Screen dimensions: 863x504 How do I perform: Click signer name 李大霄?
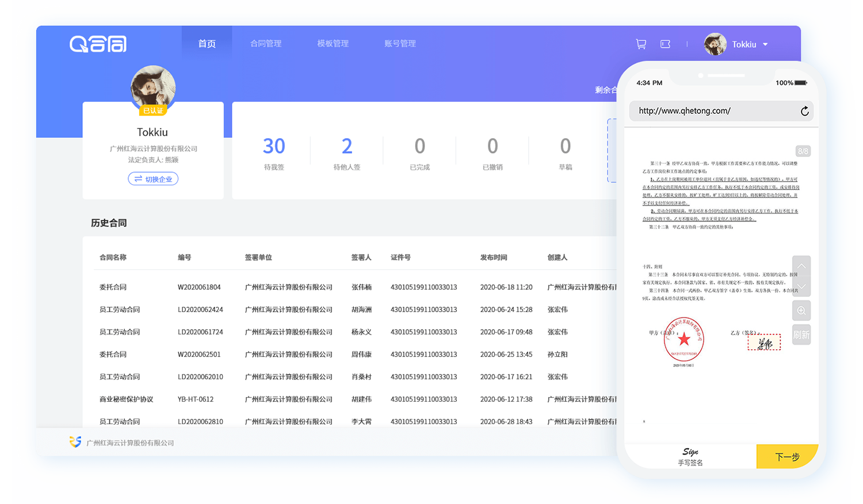tap(361, 422)
